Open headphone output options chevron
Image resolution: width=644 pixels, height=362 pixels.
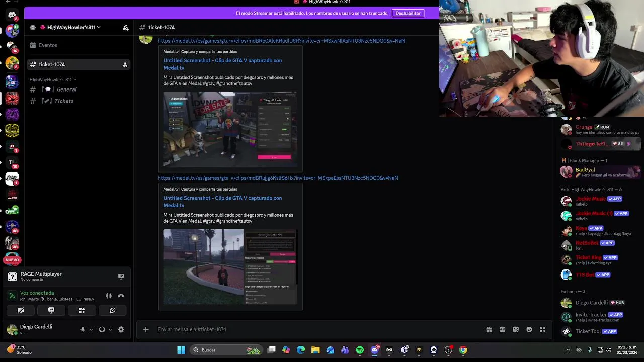[110, 330]
